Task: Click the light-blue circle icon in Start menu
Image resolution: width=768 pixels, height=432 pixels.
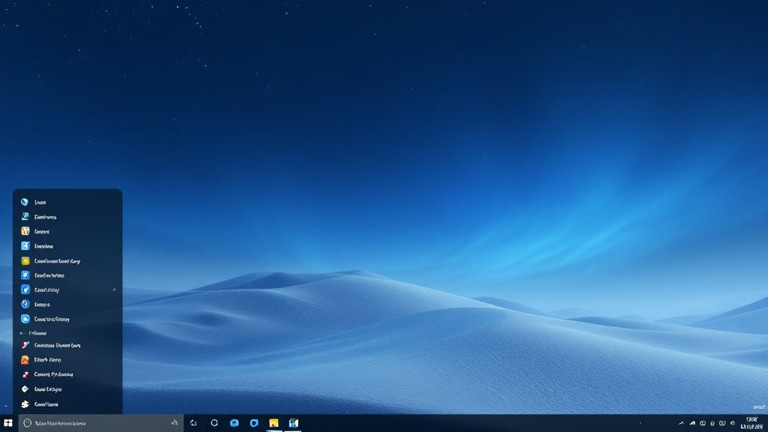Action: (25, 319)
